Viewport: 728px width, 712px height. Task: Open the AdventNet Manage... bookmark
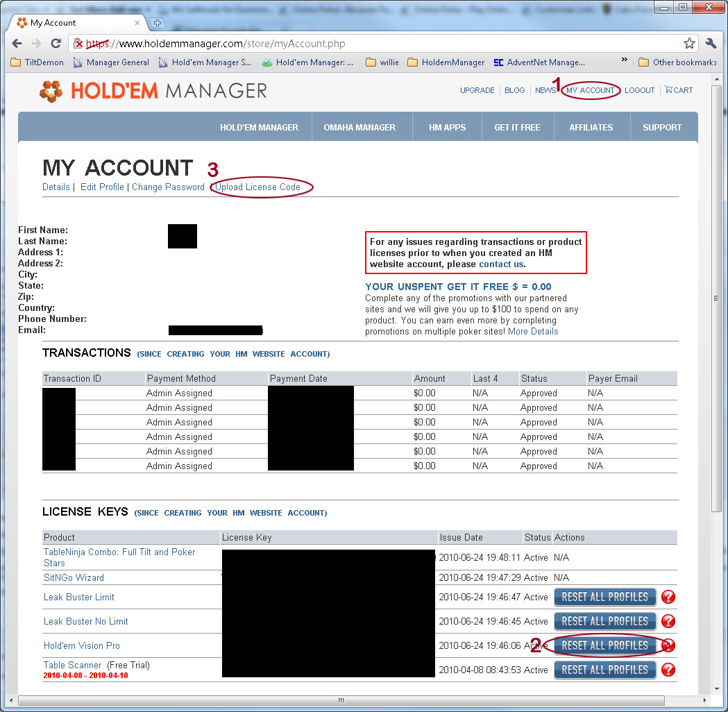539,62
